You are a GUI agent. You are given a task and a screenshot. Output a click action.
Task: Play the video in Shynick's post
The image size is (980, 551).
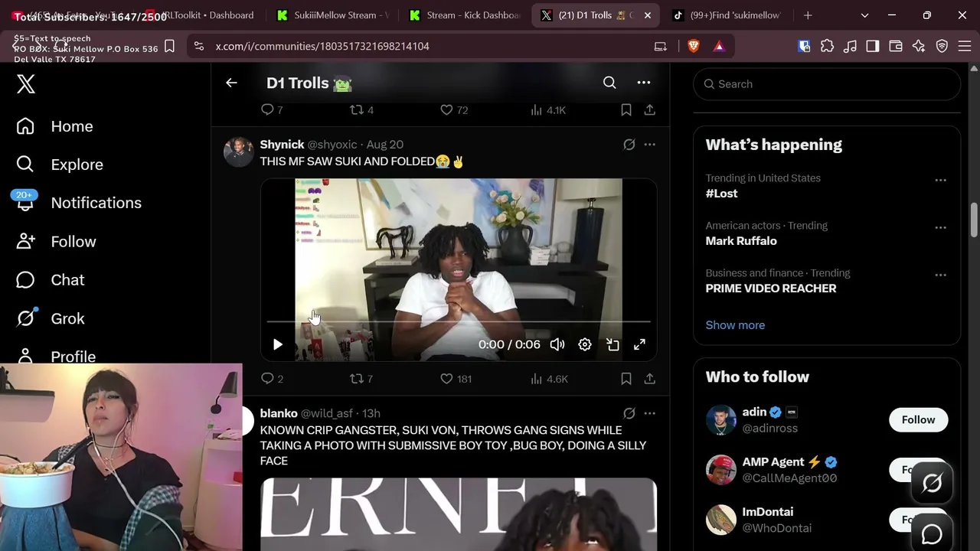pos(278,344)
